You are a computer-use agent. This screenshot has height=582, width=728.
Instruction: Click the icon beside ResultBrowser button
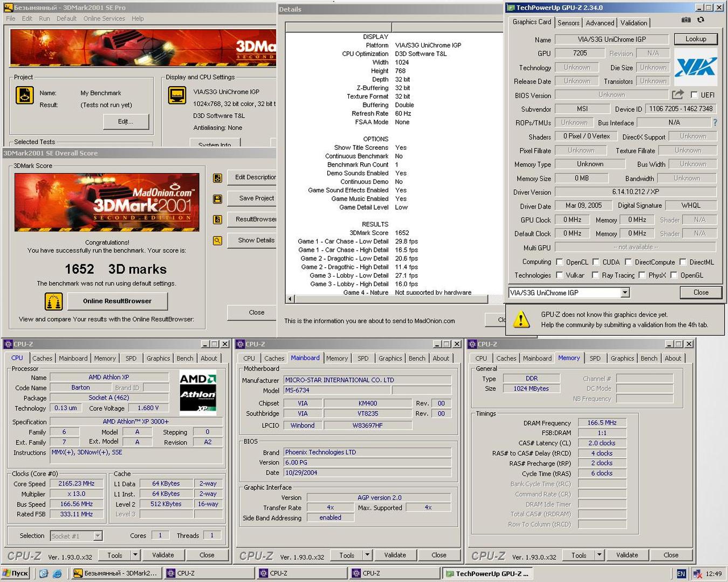point(217,219)
